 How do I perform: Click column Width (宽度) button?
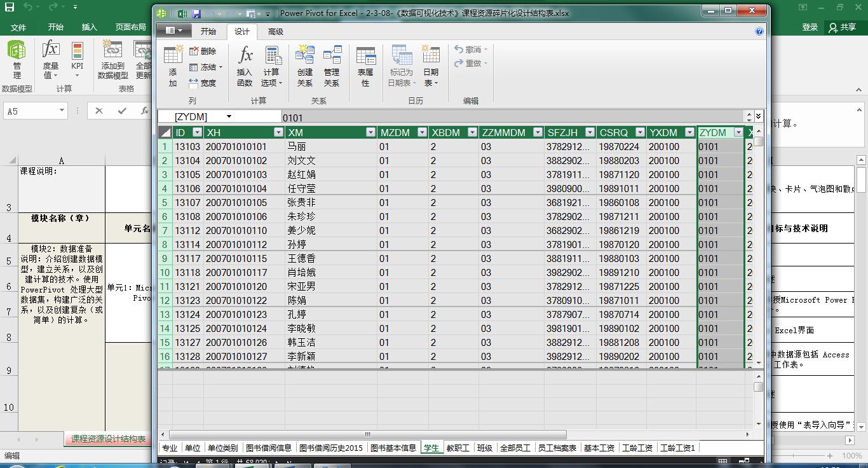point(203,83)
